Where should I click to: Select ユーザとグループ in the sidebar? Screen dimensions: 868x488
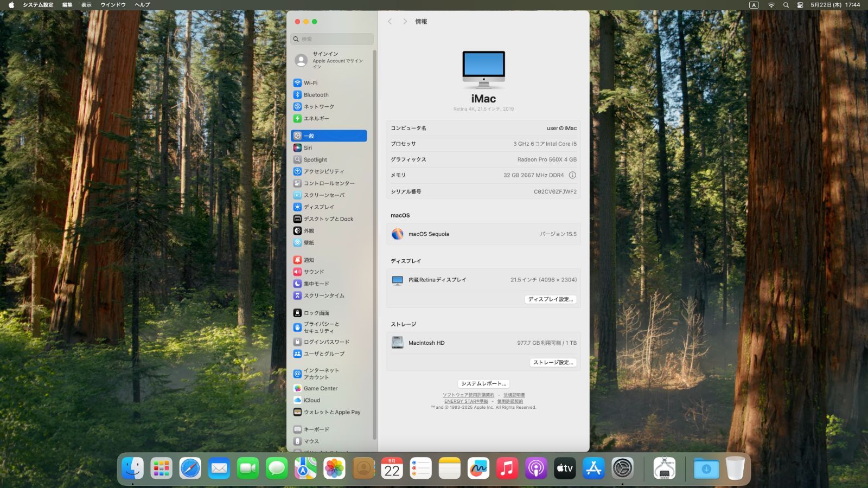329,354
